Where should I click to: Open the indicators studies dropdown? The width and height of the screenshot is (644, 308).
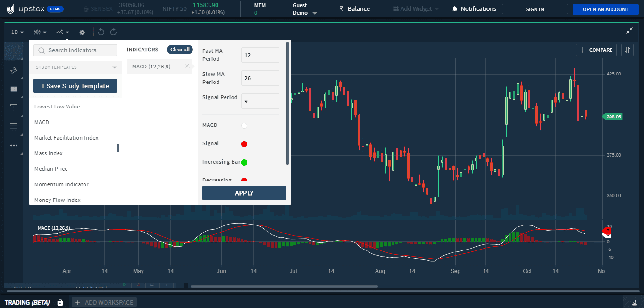[x=63, y=32]
